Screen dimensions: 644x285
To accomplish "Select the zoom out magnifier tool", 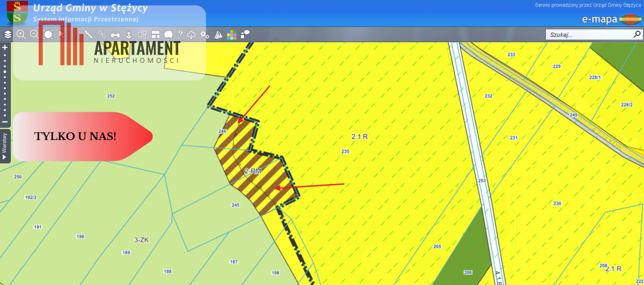I will pos(34,34).
